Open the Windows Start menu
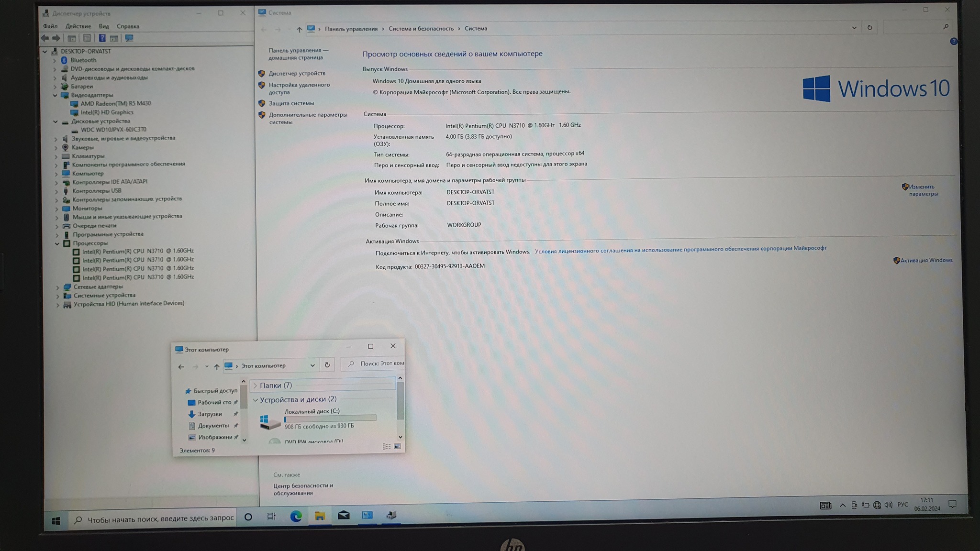Screen dimensions: 980x551 coord(56,521)
